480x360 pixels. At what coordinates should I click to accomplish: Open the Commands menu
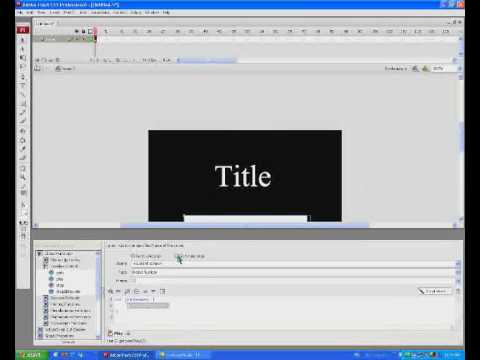tap(100, 12)
